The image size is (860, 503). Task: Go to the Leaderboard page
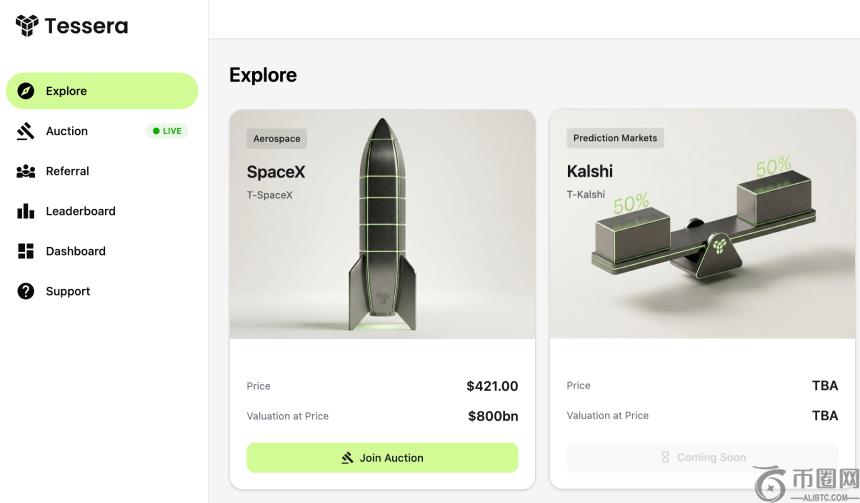[x=80, y=211]
